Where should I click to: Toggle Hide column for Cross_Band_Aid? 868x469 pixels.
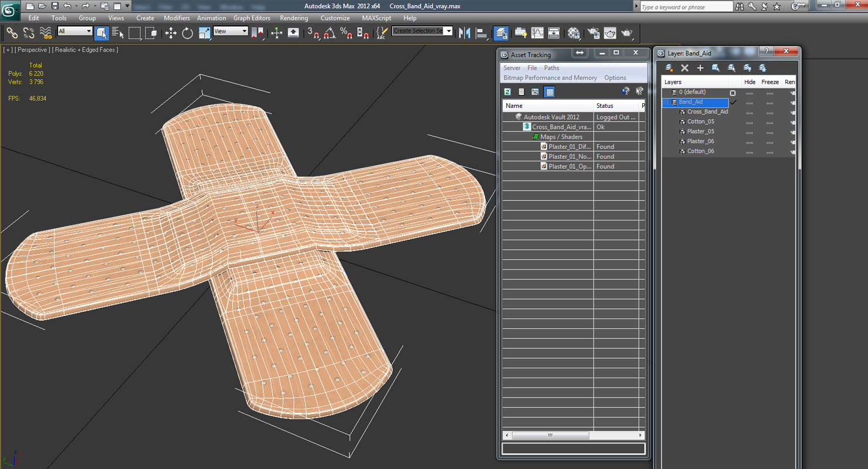click(x=750, y=112)
